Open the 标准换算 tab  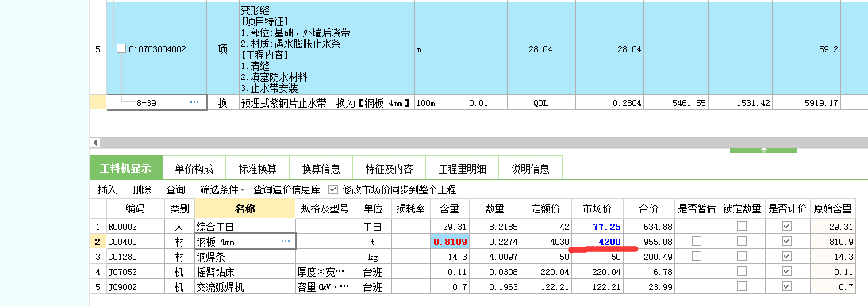257,169
